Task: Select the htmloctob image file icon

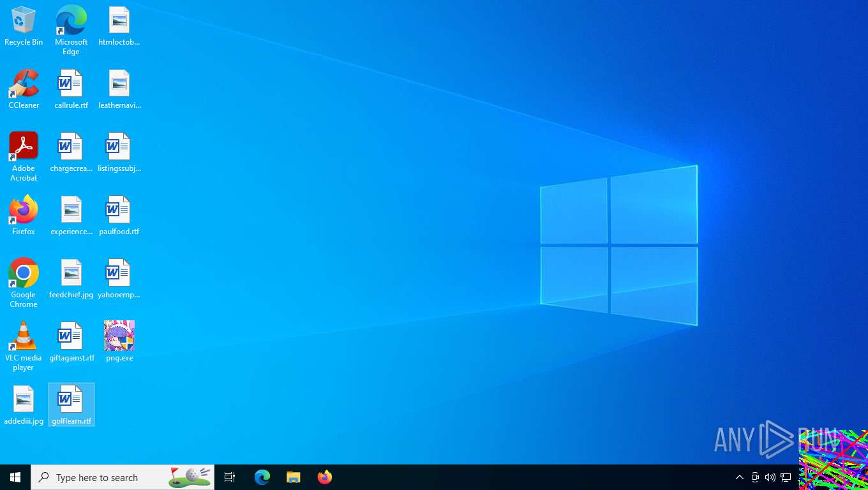Action: tap(119, 27)
